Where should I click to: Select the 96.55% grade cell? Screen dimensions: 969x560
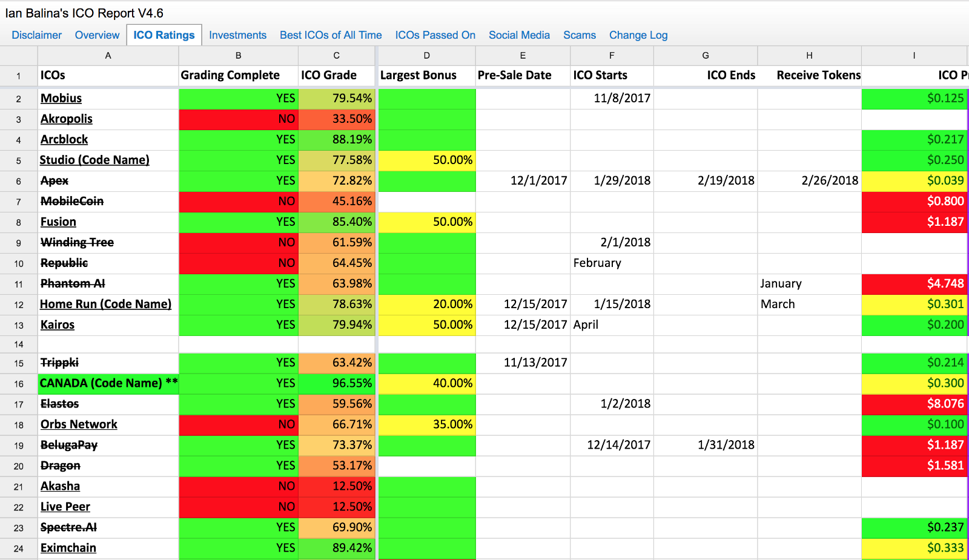pyautogui.click(x=337, y=383)
